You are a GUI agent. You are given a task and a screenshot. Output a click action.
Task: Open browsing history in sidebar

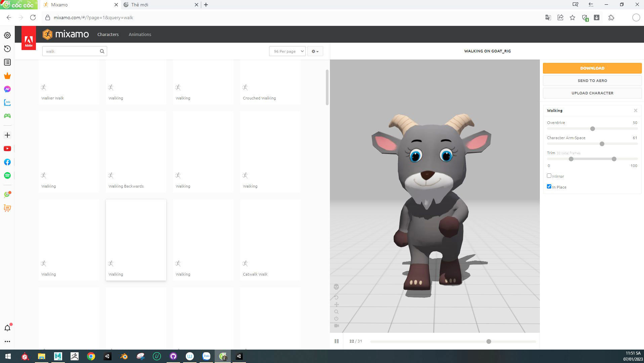(7, 49)
